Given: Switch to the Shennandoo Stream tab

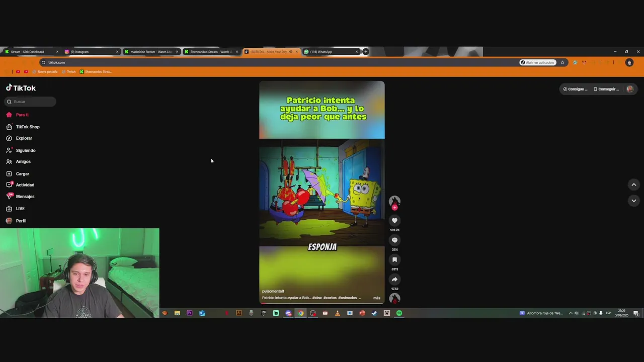Looking at the screenshot, I should [211, 52].
